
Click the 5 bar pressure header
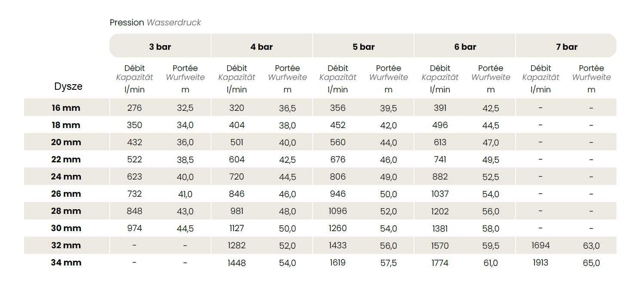click(363, 47)
